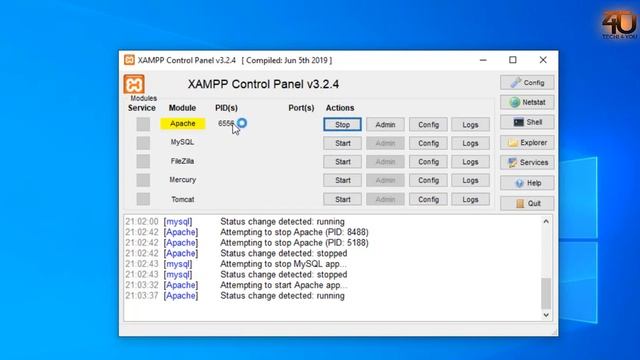Quit XAMPP with the Quit button

point(527,203)
